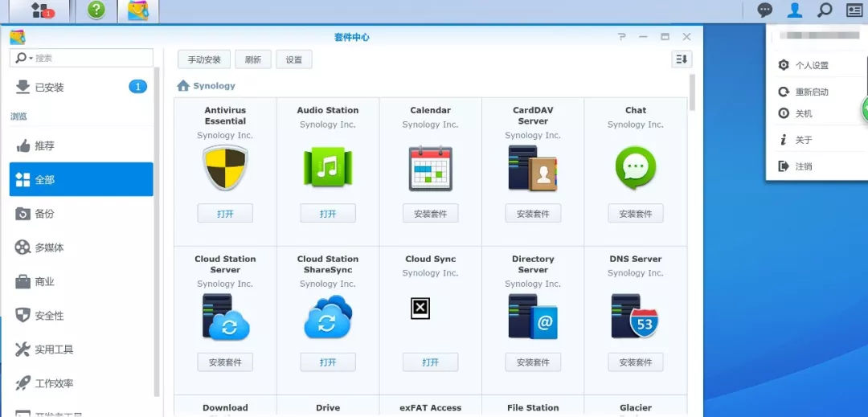Screen dimensions: 868x417
Task: Click the package search input field
Action: pos(81,58)
